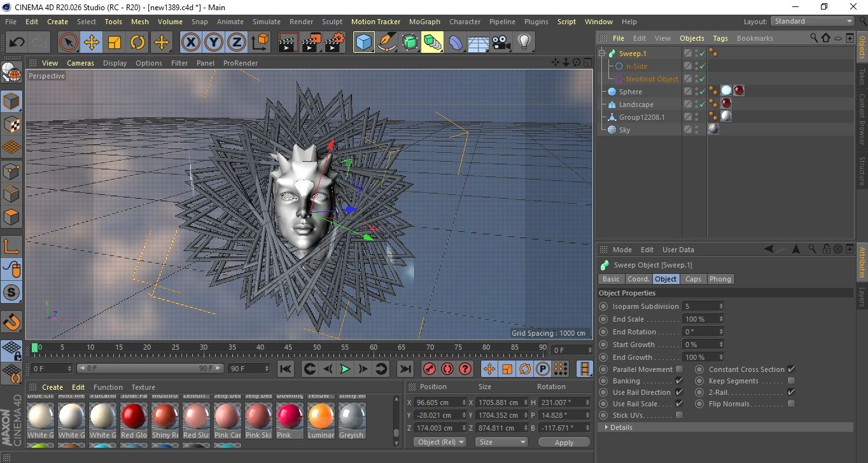The image size is (868, 463).
Task: Open the Phong tab
Action: [x=720, y=279]
